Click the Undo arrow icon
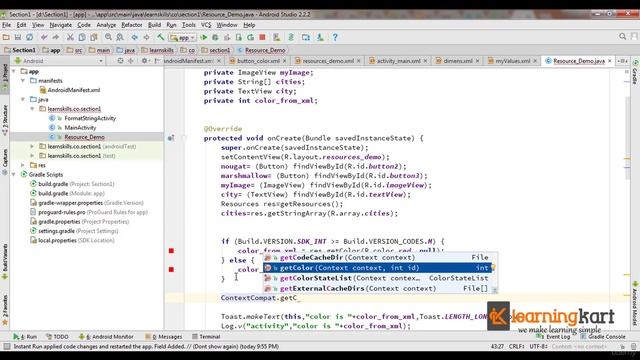640x360 pixels. point(44,37)
